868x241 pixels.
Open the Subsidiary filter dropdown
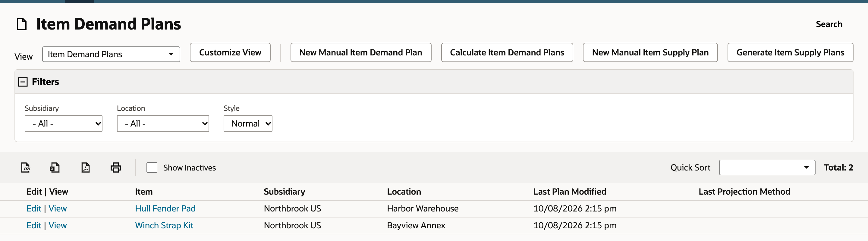[63, 124]
